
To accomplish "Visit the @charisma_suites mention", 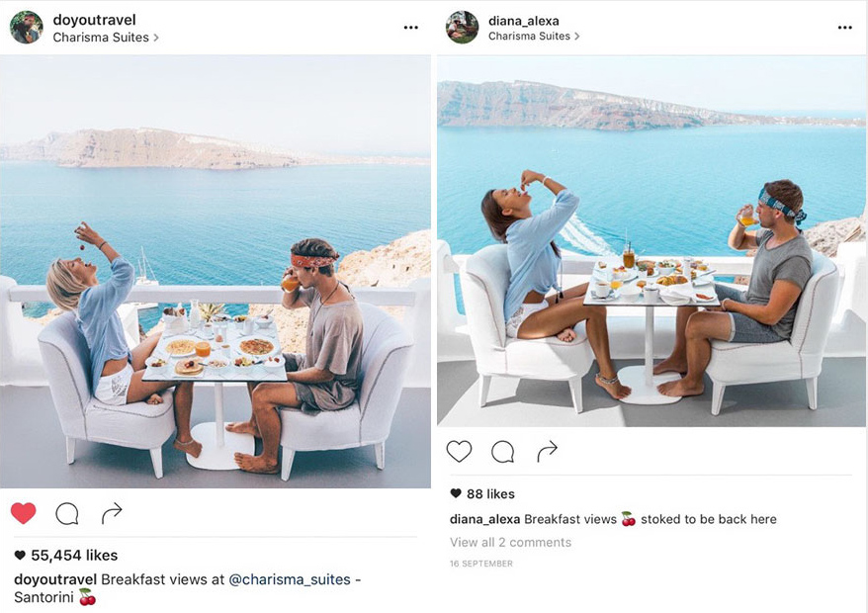I will (x=290, y=579).
